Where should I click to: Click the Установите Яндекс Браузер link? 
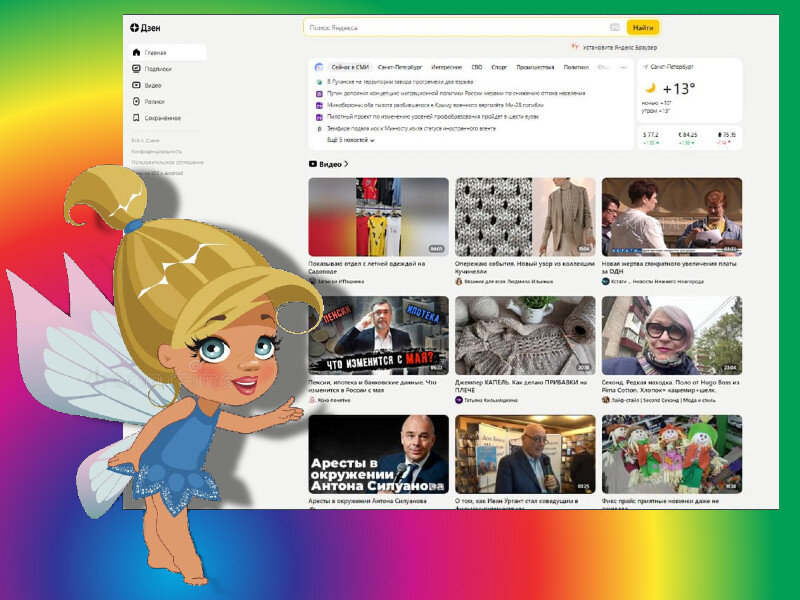(620, 47)
